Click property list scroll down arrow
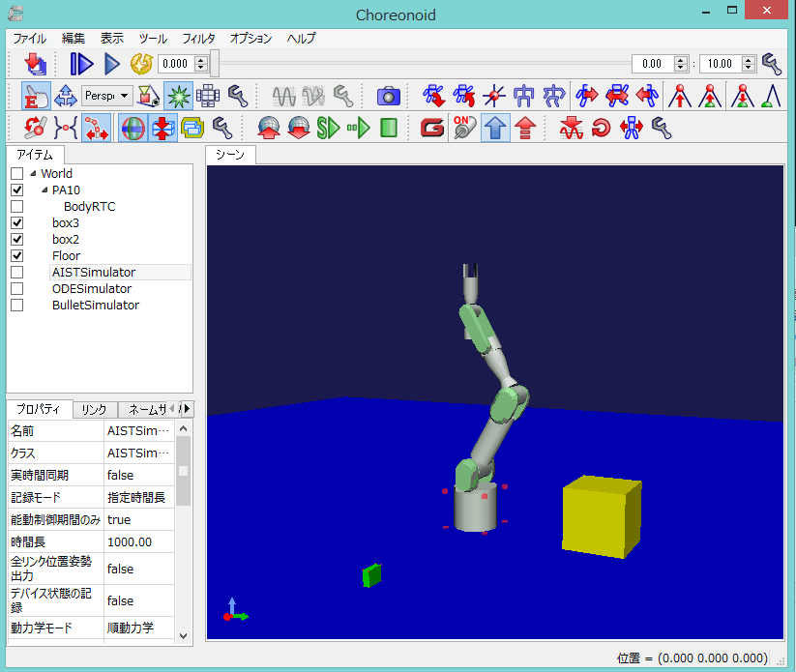 pos(183,636)
